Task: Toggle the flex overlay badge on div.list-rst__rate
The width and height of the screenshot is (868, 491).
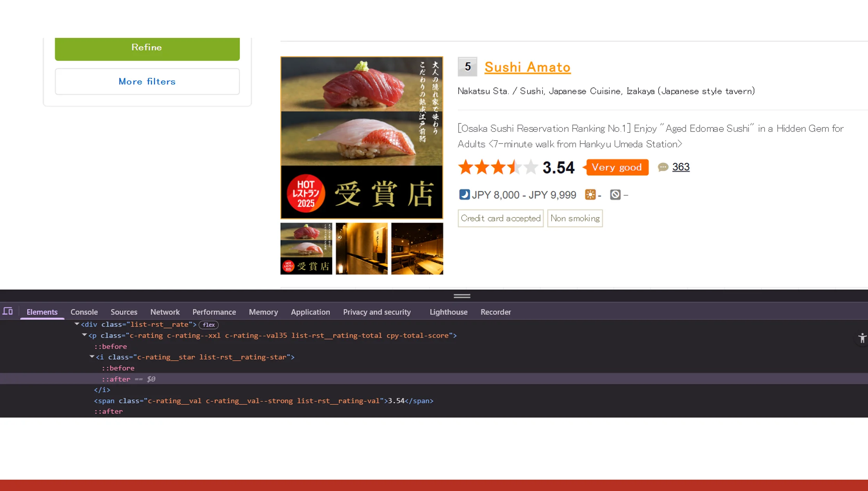Action: coord(209,325)
